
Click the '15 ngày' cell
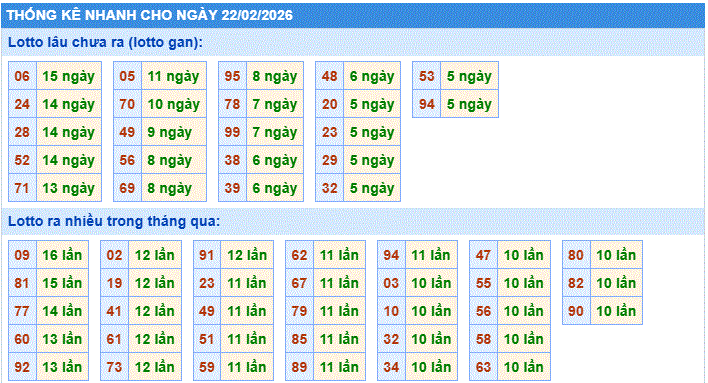tap(69, 76)
